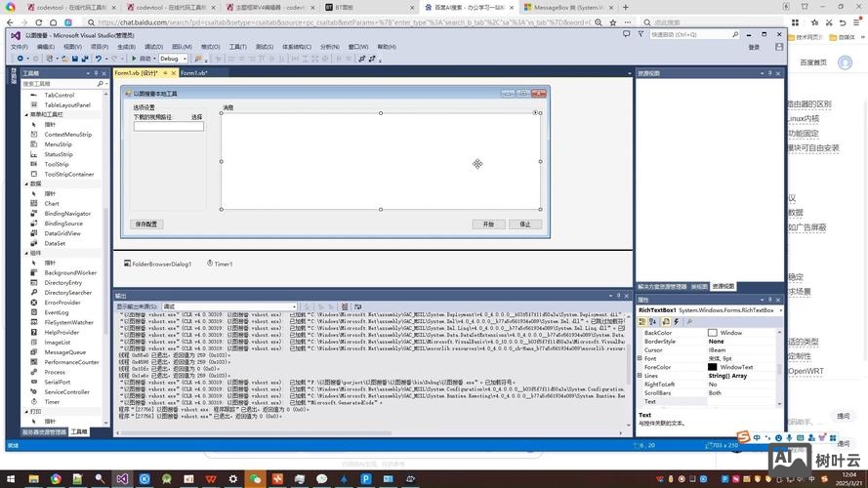
Task: Expand the Font property node
Action: click(641, 358)
